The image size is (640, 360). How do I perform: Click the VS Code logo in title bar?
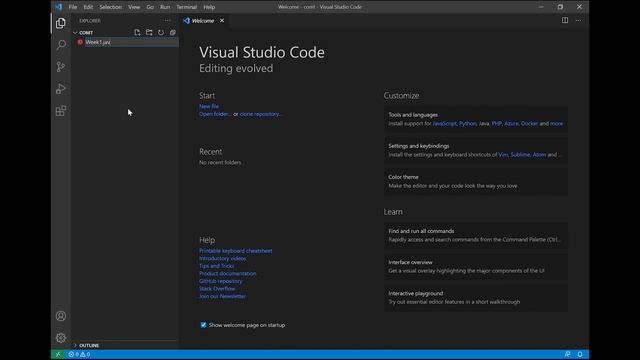click(59, 7)
